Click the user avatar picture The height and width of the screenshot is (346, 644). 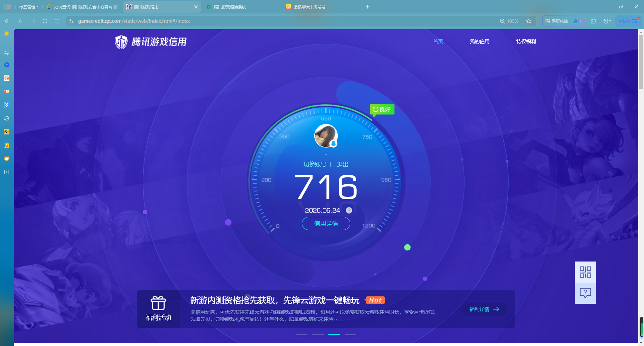[326, 136]
